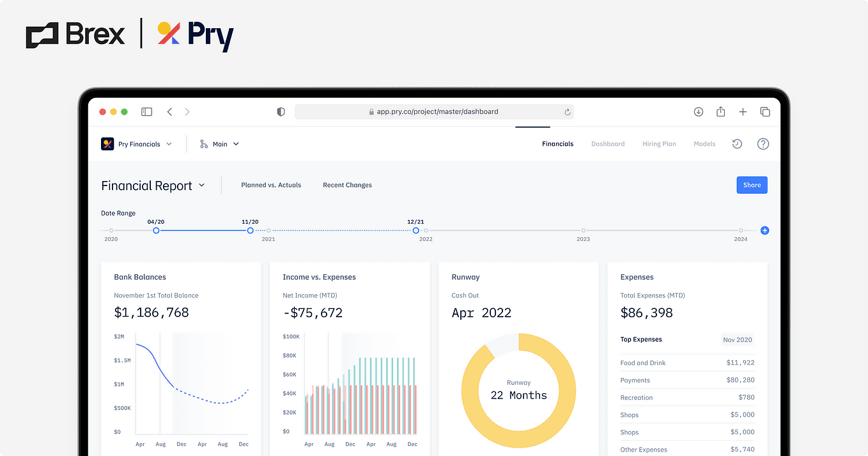Screen dimensions: 868x456
Task: Select Planned vs. Actuals view
Action: 271,185
